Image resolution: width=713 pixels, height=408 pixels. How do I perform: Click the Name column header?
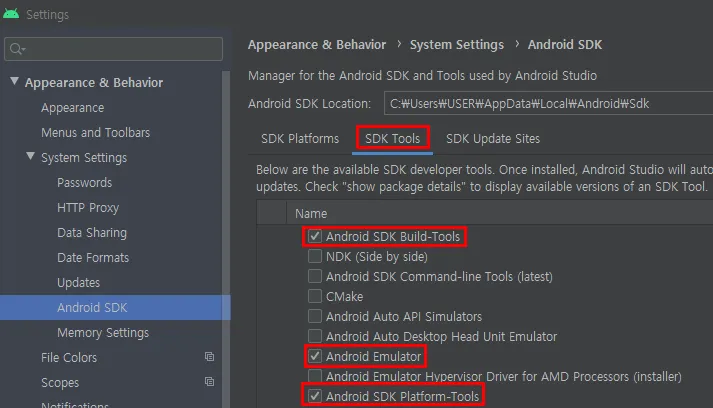click(311, 213)
